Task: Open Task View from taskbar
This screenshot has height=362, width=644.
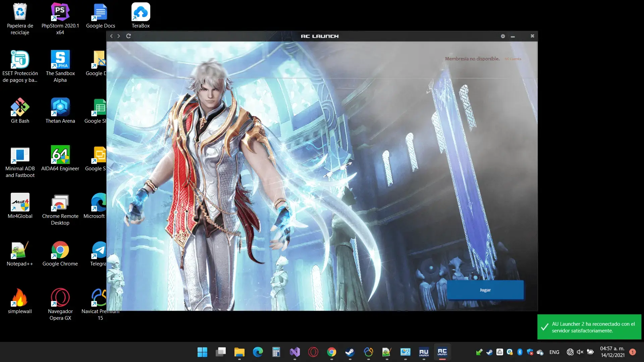Action: point(221,352)
